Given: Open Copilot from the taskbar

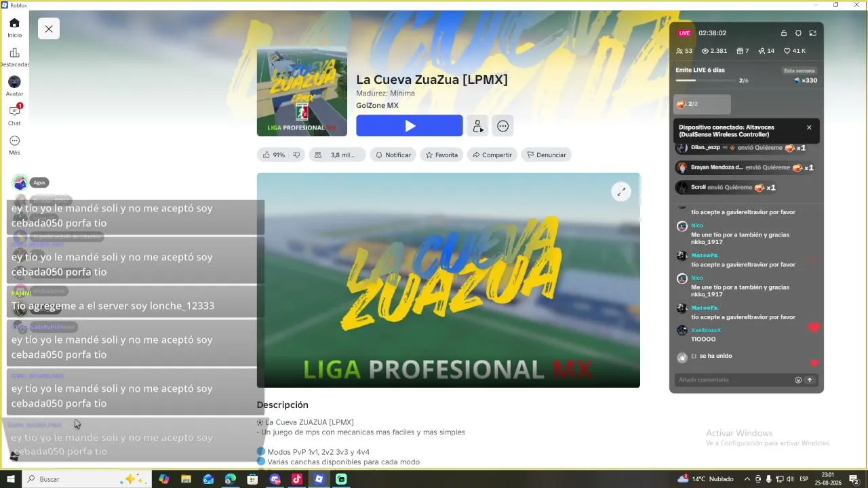Looking at the screenshot, I should pos(163,479).
